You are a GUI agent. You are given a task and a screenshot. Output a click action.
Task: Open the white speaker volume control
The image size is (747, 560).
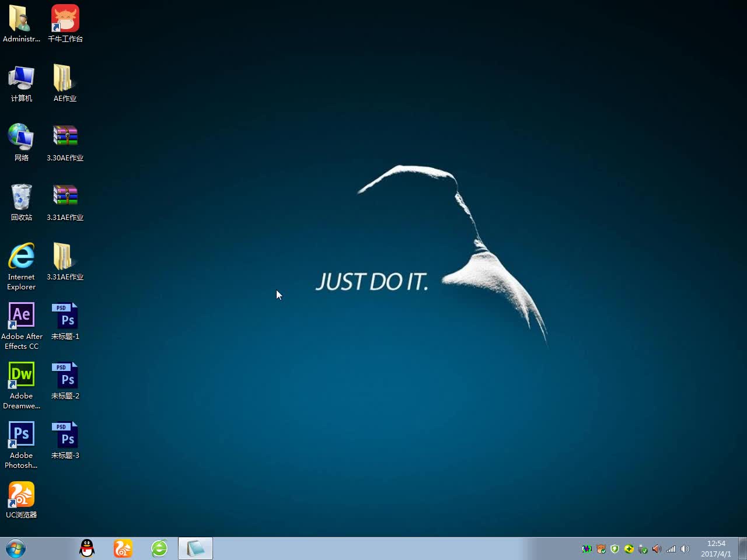pyautogui.click(x=685, y=549)
